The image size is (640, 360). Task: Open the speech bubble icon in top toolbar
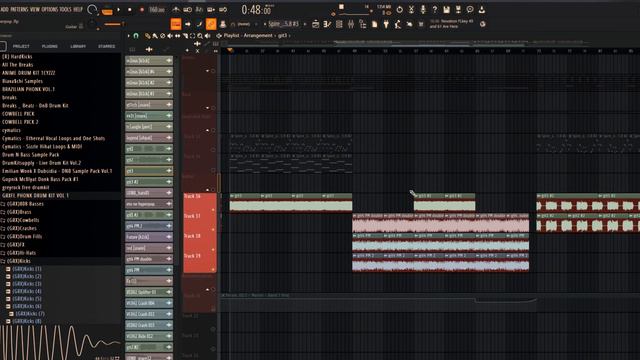click(470, 9)
